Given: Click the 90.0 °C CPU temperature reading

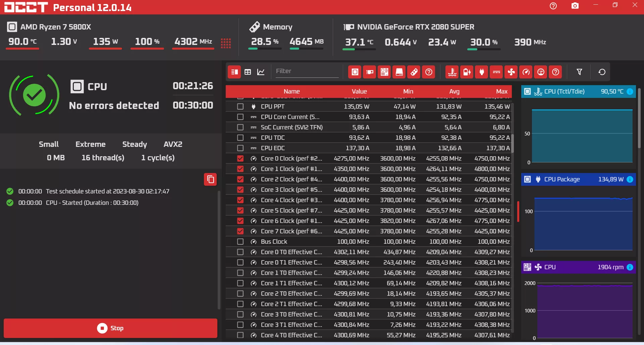Looking at the screenshot, I should [x=22, y=42].
